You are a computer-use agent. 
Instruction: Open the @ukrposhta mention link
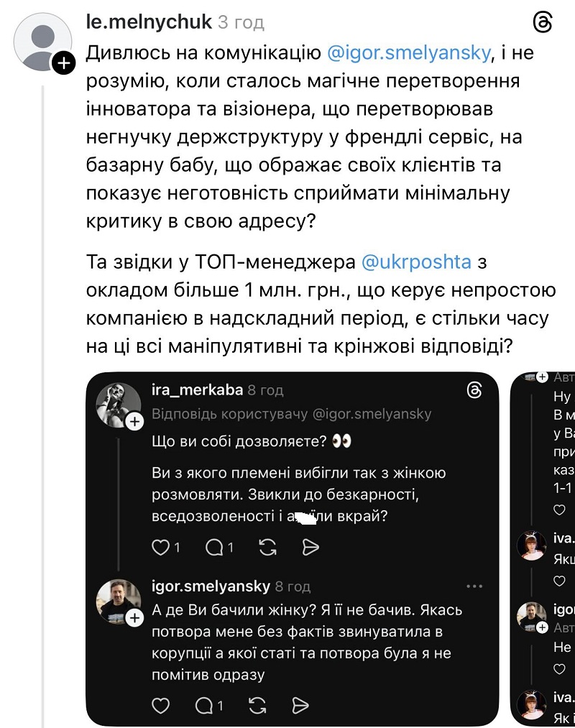416,262
